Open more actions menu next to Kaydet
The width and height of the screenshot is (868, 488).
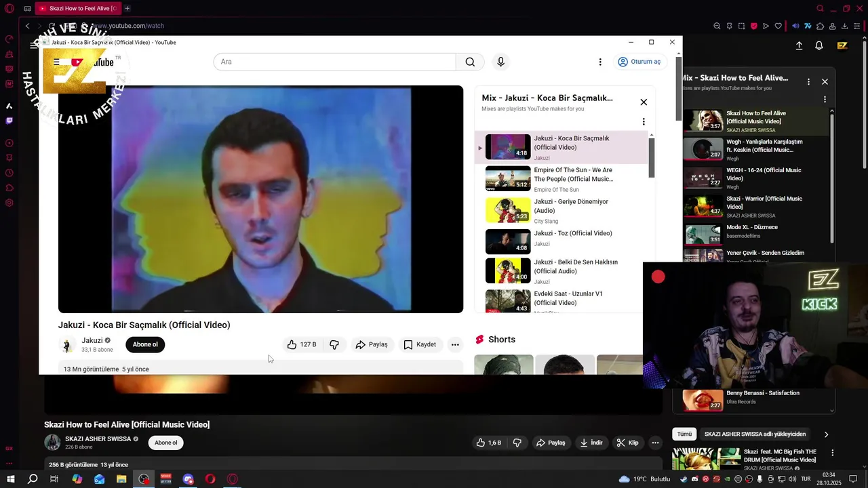click(x=455, y=344)
